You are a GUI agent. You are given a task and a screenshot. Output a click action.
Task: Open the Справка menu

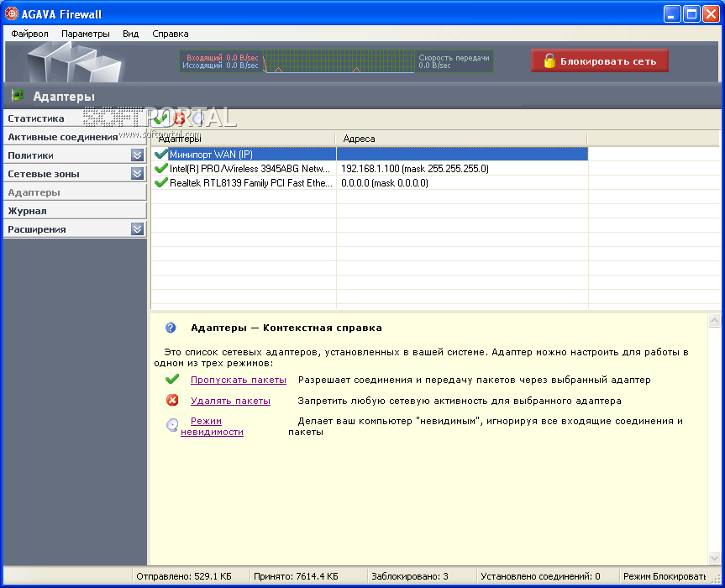coord(171,34)
